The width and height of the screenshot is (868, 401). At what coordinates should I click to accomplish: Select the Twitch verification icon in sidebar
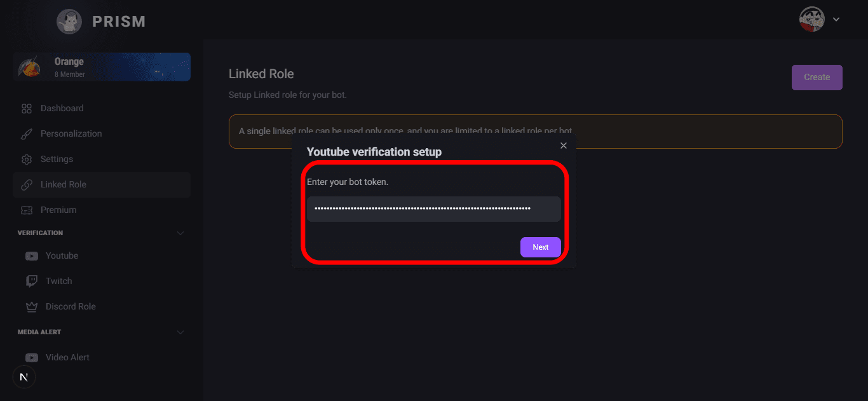point(32,281)
